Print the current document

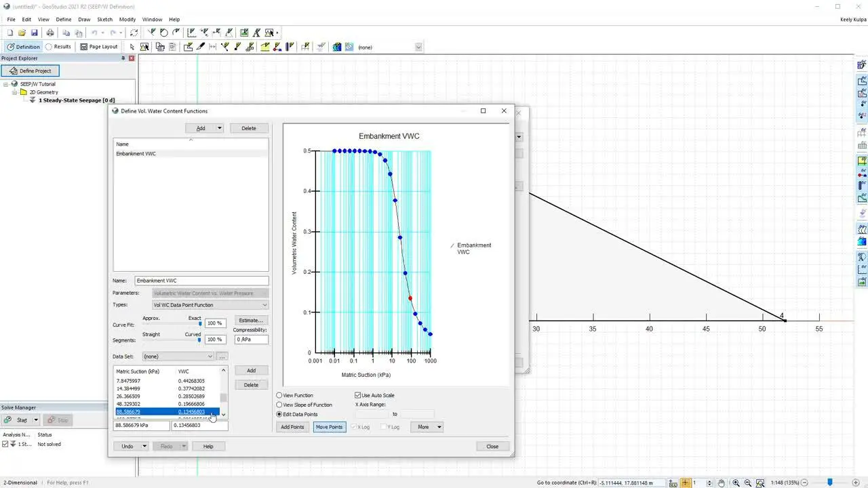coord(49,33)
